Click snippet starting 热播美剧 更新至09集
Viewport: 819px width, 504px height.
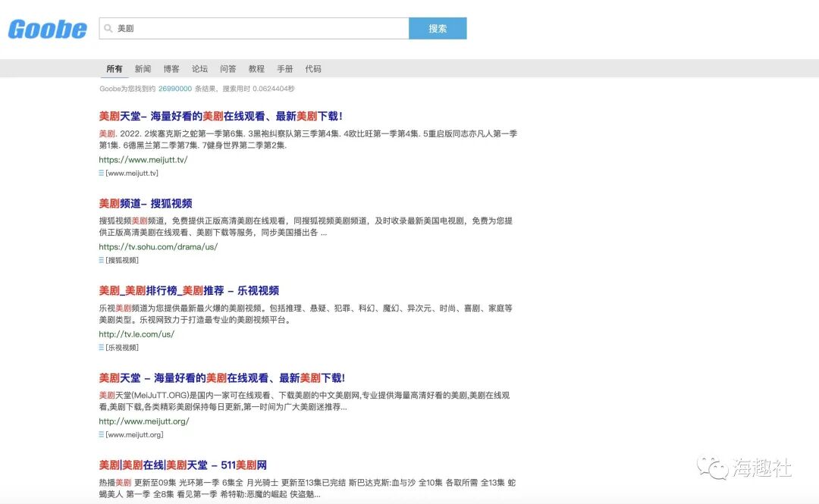pyautogui.click(x=307, y=488)
